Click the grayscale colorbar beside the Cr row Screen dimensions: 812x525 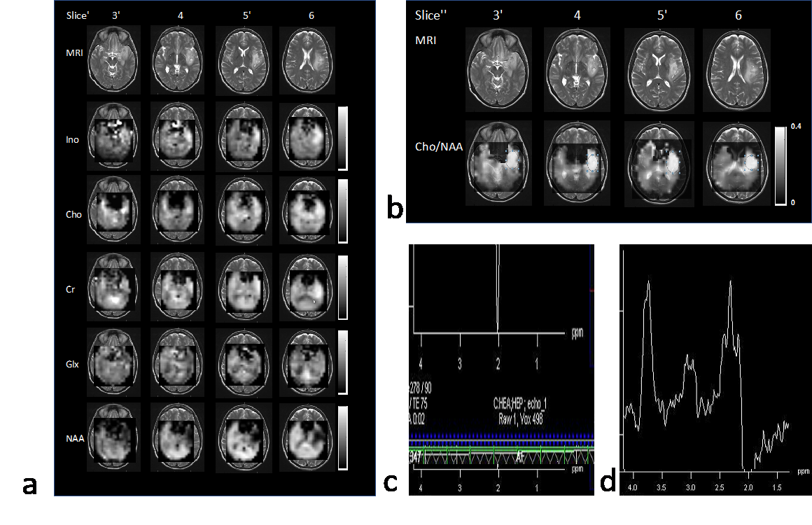[x=342, y=287]
